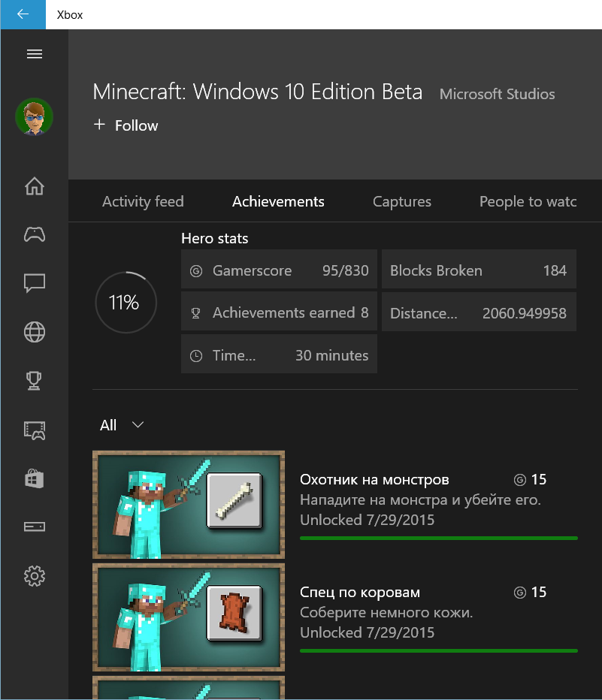Open Game DVR icon in sidebar
Image resolution: width=602 pixels, height=700 pixels.
pyautogui.click(x=35, y=430)
